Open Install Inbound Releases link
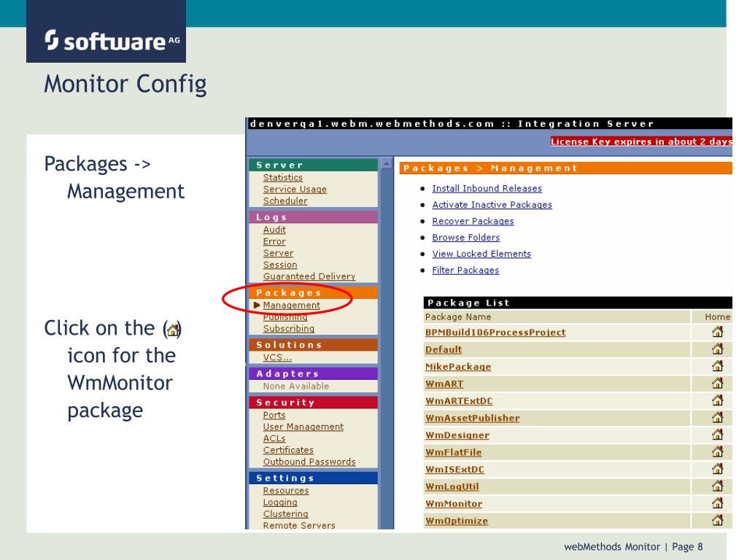The height and width of the screenshot is (560, 747). [x=487, y=189]
